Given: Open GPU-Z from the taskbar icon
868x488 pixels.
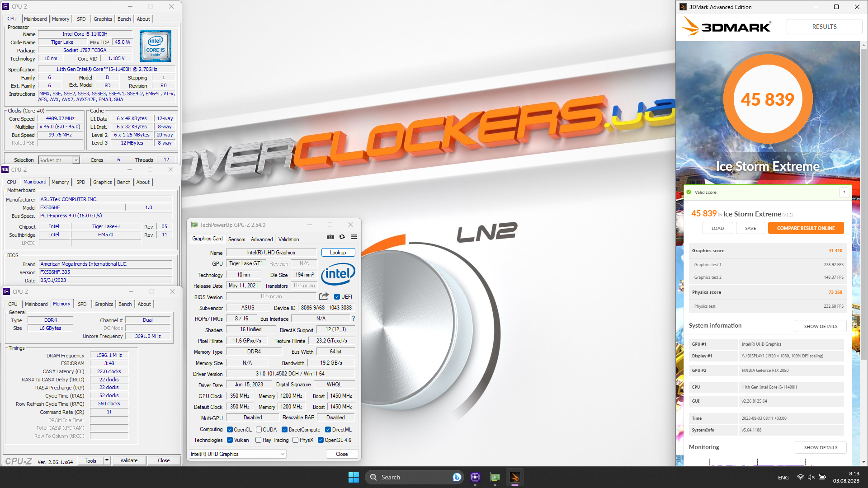Looking at the screenshot, I should click(495, 477).
